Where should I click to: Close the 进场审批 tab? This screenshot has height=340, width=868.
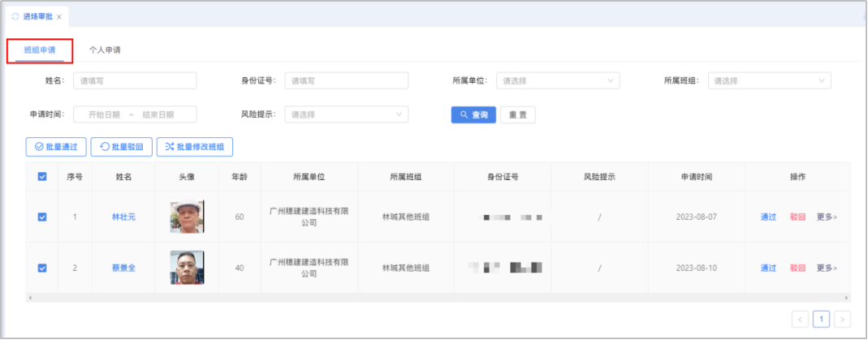tap(59, 16)
